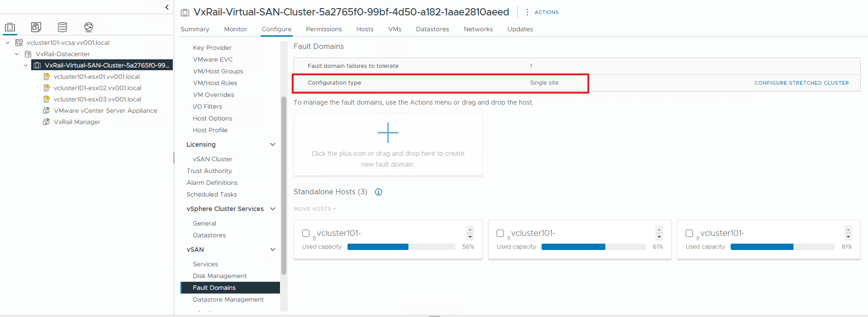Select third vcluster101 host checkbox

(689, 233)
